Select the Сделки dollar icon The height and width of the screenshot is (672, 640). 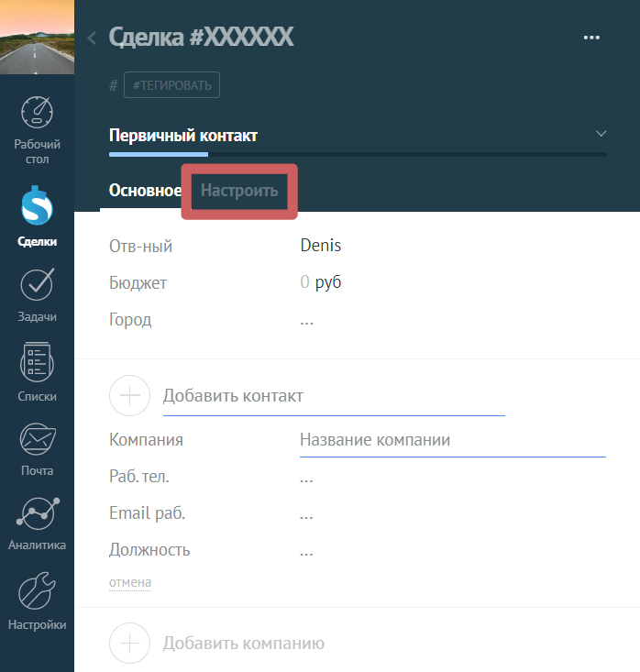(x=37, y=205)
